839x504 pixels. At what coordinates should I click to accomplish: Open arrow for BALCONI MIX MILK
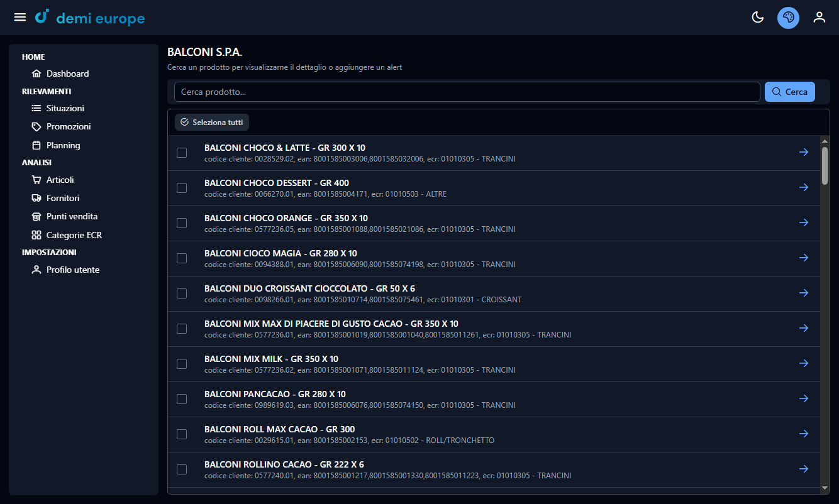click(803, 363)
